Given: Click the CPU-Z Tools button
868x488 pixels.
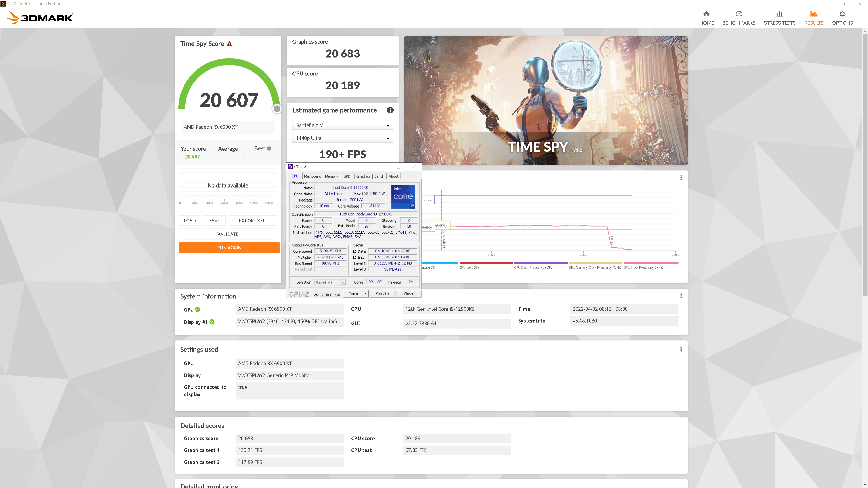Looking at the screenshot, I should tap(353, 293).
